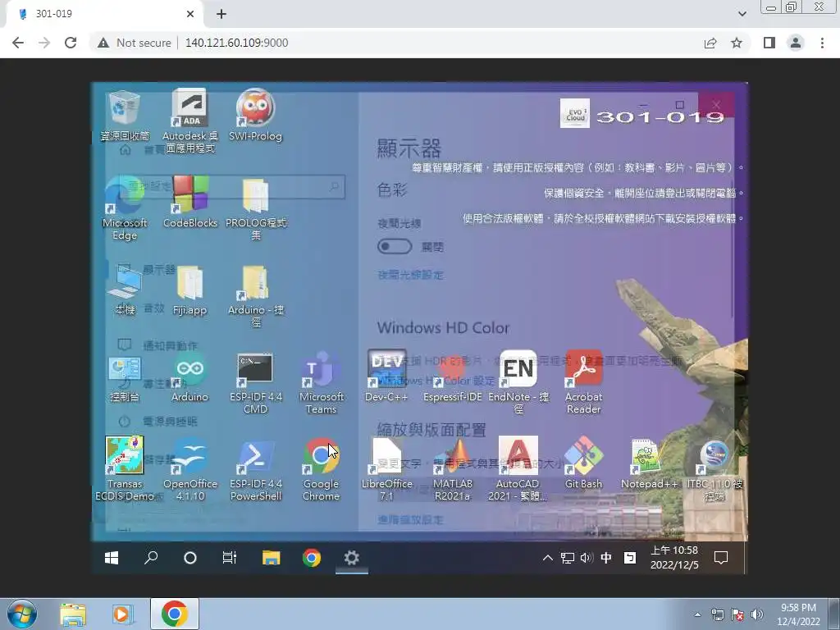Open Chrome three-dot menu
This screenshot has width=840, height=630.
click(822, 43)
